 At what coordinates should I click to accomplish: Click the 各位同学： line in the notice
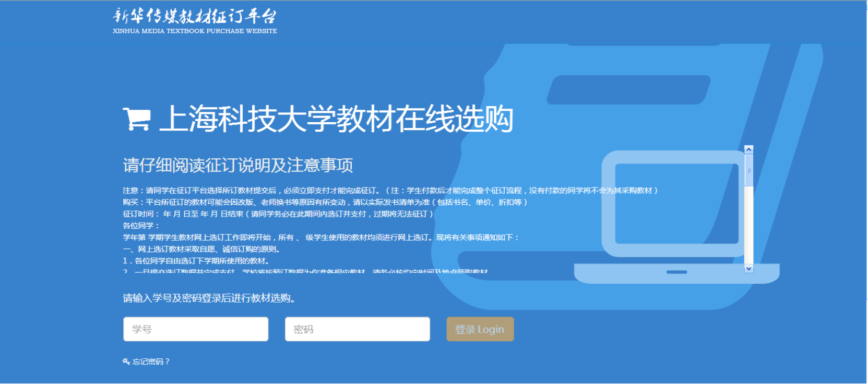click(x=141, y=226)
